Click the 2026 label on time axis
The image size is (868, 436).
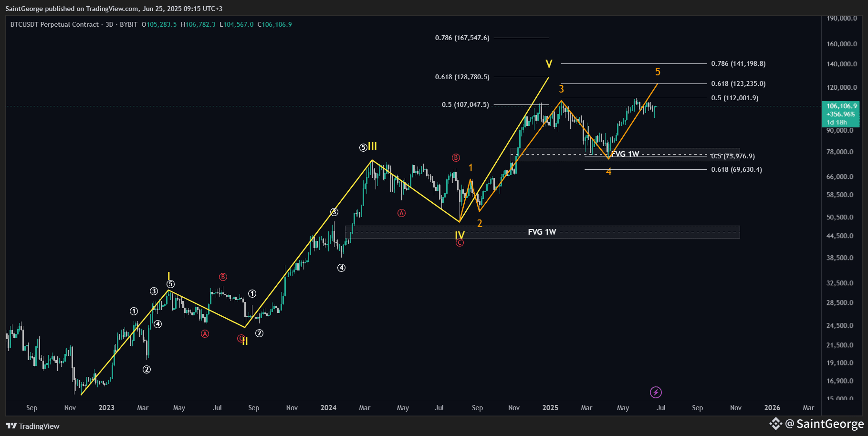click(772, 408)
